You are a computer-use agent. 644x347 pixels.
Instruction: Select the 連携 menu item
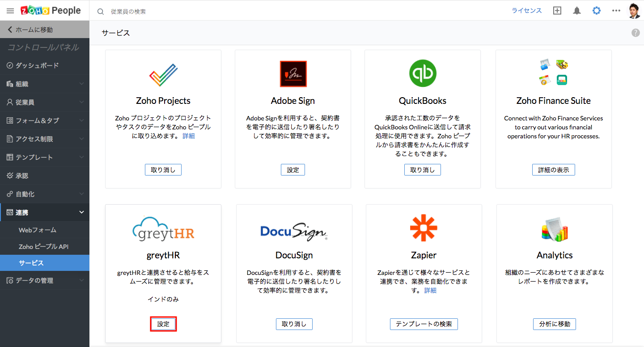(45, 212)
